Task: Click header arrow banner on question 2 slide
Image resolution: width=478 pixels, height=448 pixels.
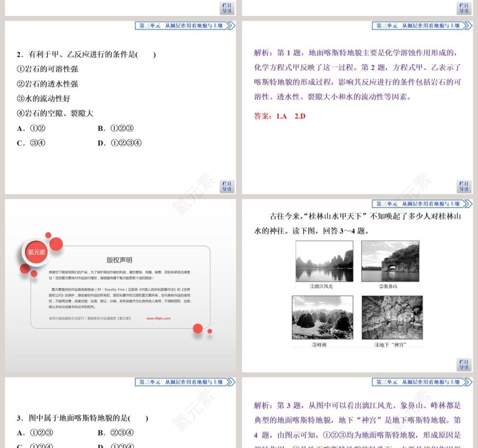Action: tap(184, 26)
